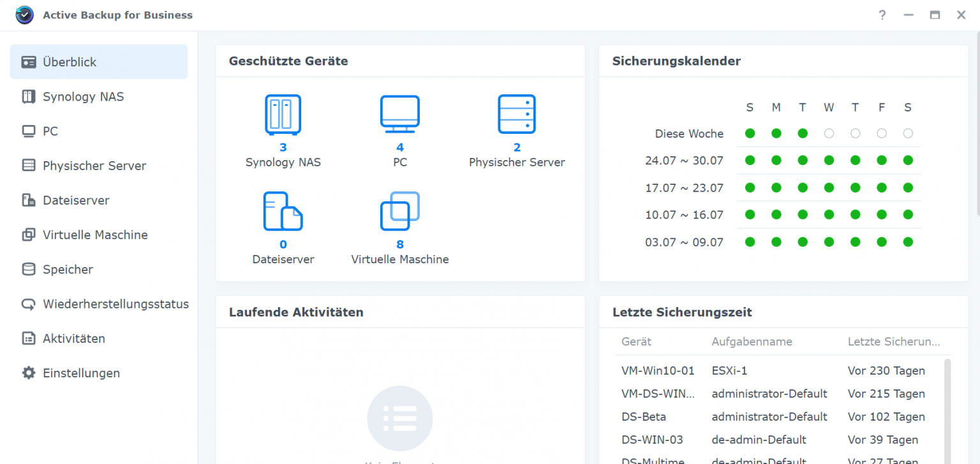Click the Synology NAS device icon showing 3
The image size is (980, 464).
point(283,115)
